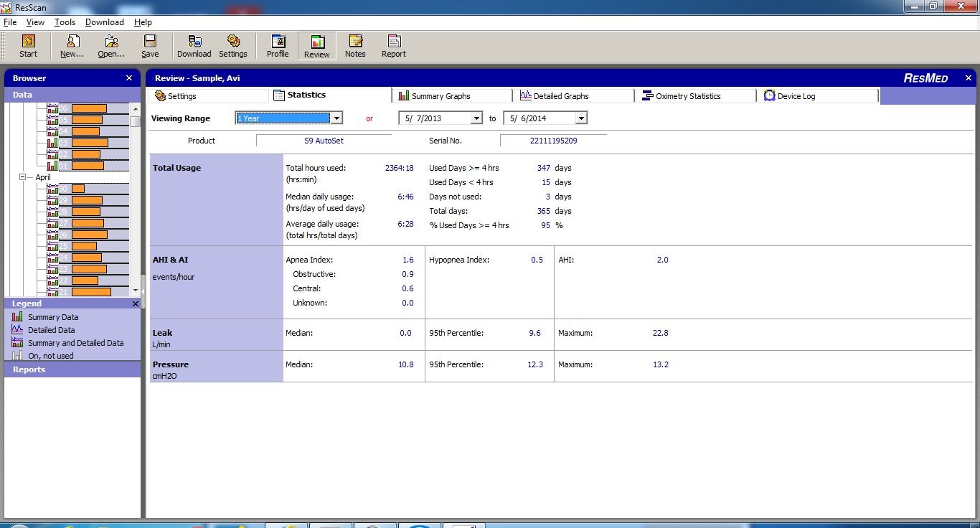The width and height of the screenshot is (980, 528).
Task: Open the end date 5/6/2014 picker
Action: click(x=581, y=118)
